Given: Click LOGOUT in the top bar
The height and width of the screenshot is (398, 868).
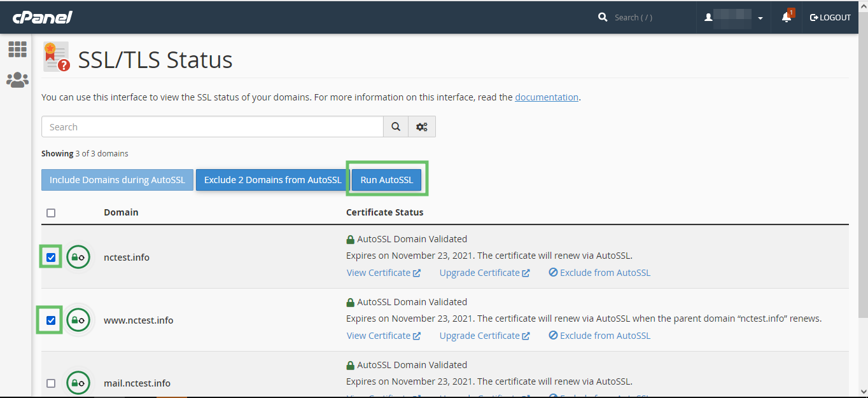Looking at the screenshot, I should pyautogui.click(x=830, y=17).
